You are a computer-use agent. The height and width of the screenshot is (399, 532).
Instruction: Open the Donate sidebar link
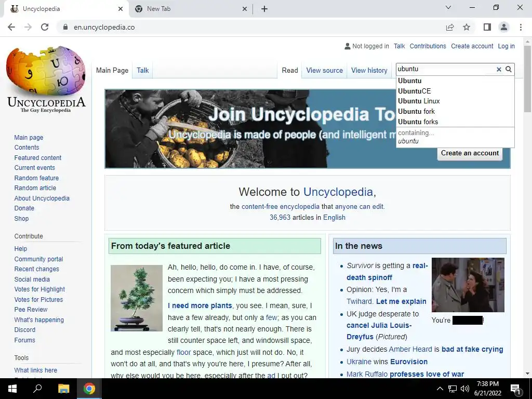24,208
